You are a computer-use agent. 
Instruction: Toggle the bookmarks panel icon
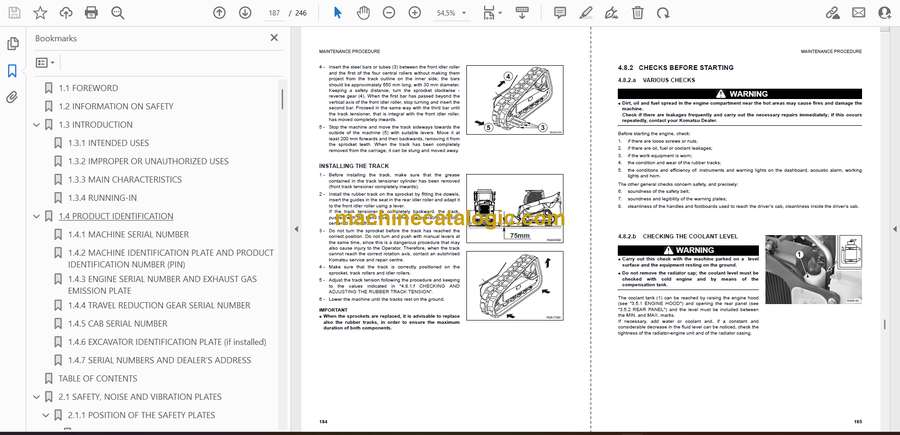pos(12,71)
